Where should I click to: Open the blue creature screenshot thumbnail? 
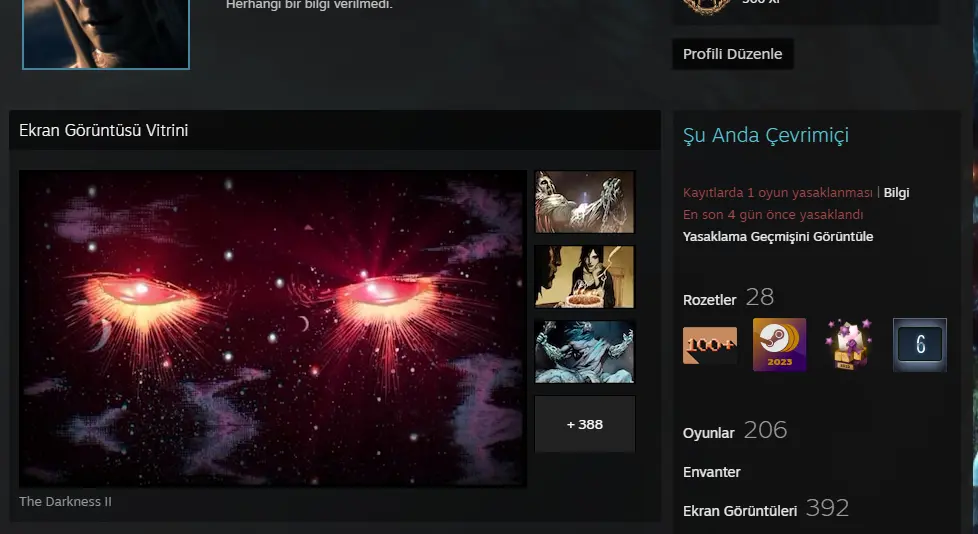coord(584,352)
